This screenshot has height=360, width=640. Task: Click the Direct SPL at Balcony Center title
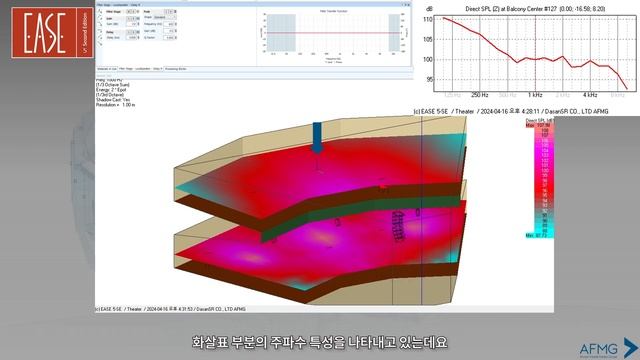[x=535, y=9]
